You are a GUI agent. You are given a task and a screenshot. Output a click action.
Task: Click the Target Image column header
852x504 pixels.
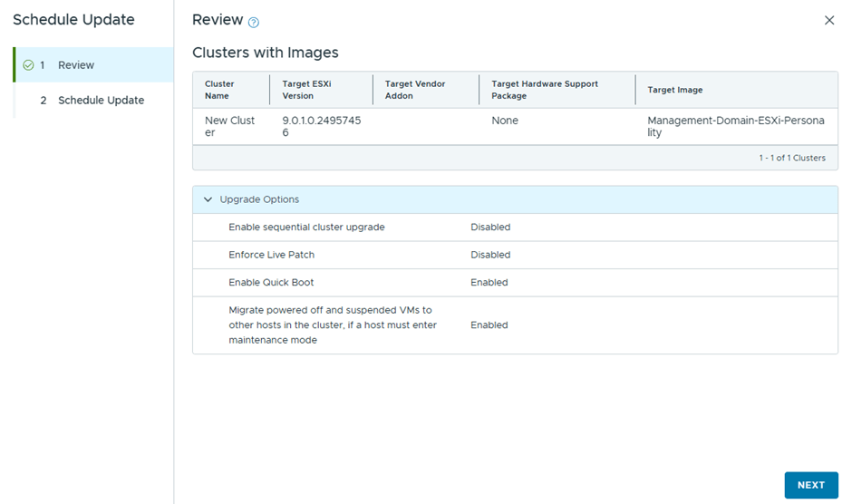[x=675, y=90]
